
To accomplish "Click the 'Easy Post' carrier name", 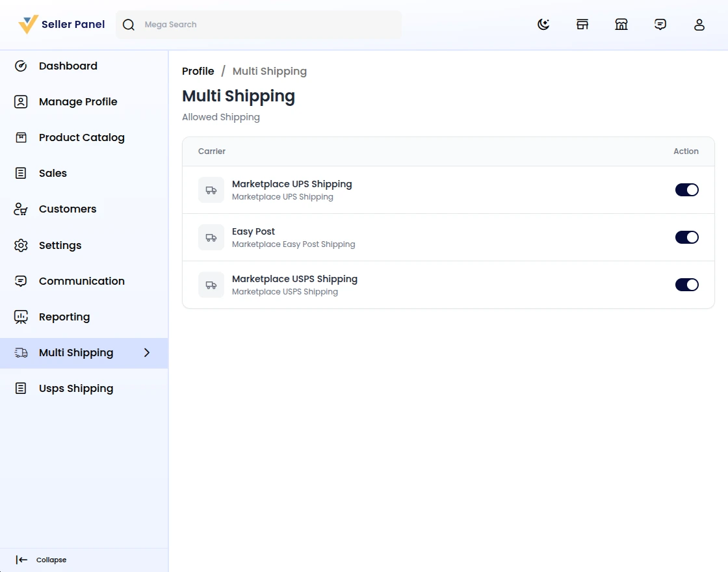I will coord(253,231).
